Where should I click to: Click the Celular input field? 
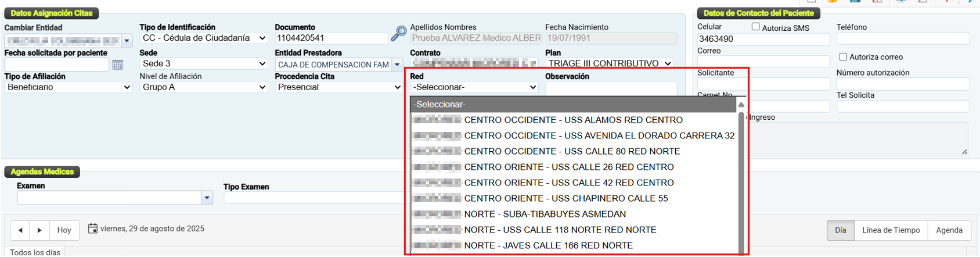[763, 39]
